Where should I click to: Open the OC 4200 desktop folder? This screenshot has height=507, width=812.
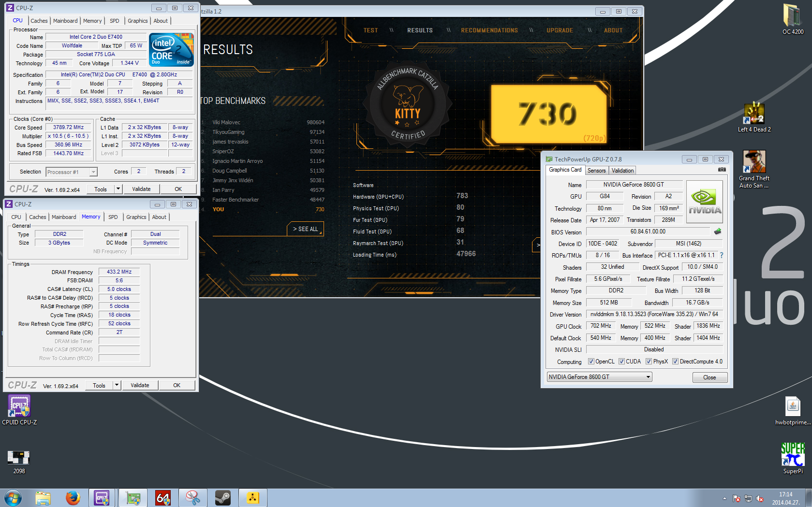click(793, 19)
